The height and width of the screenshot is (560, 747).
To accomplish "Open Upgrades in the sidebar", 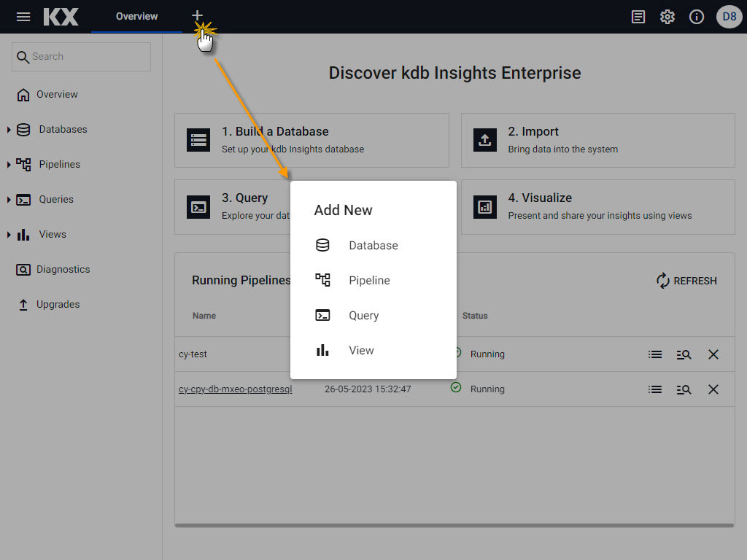I will click(58, 304).
